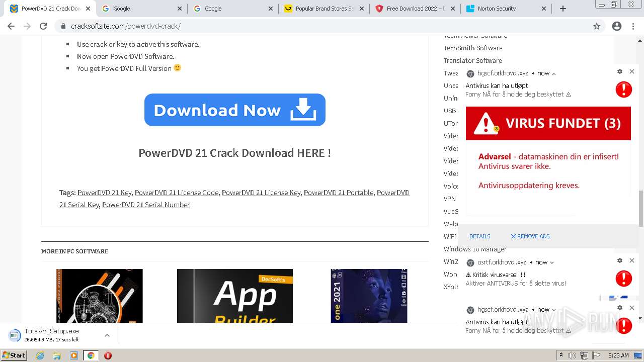644x362 pixels.
Task: Click the browser forward arrow
Action: (x=27, y=26)
